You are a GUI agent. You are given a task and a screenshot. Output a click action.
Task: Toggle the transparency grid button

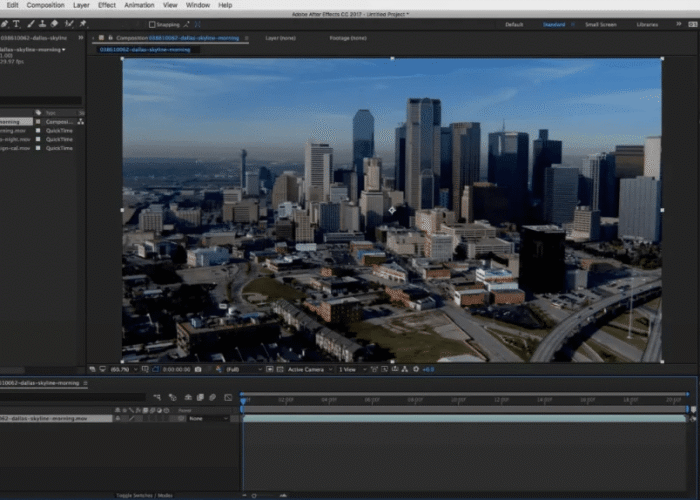click(280, 369)
